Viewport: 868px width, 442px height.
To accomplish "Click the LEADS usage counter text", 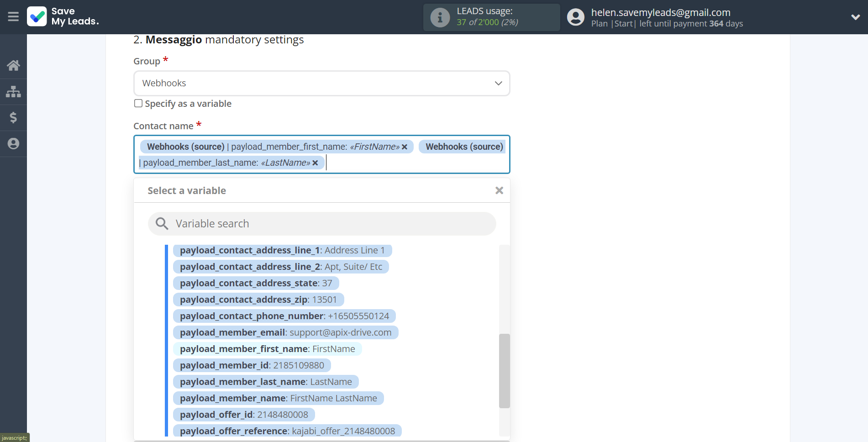I will 487,22.
